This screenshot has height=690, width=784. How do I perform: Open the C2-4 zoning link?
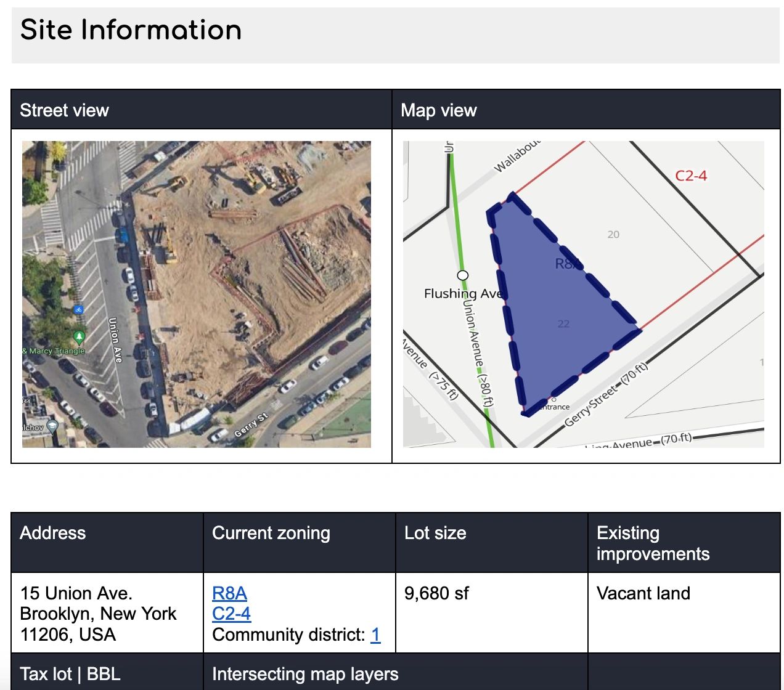click(x=231, y=614)
